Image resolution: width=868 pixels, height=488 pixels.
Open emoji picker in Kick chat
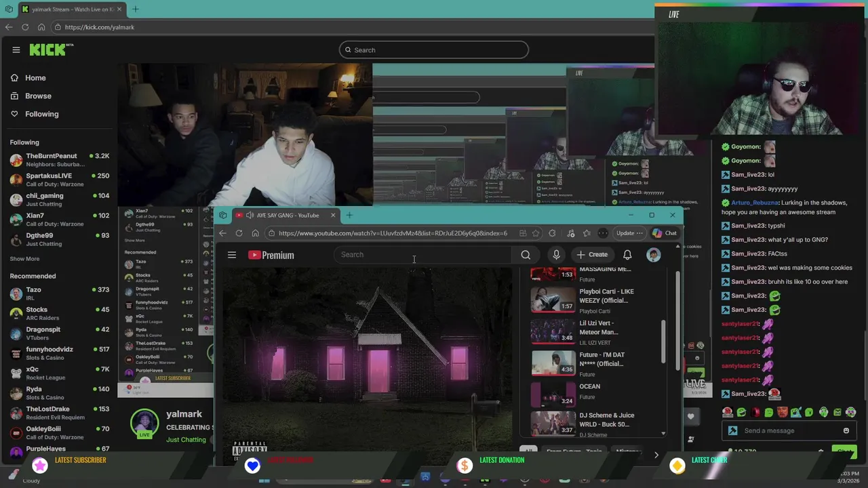coord(846,430)
